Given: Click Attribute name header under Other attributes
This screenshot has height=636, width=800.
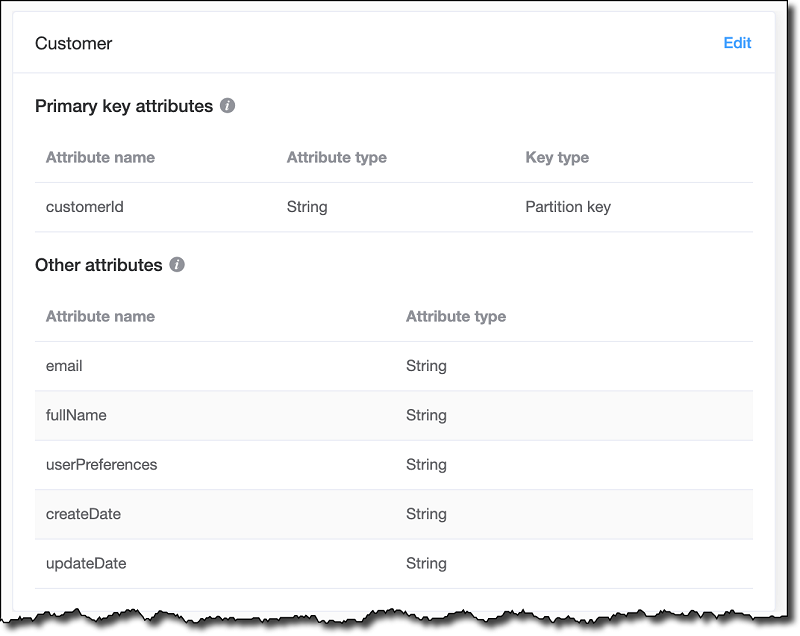Looking at the screenshot, I should point(100,316).
